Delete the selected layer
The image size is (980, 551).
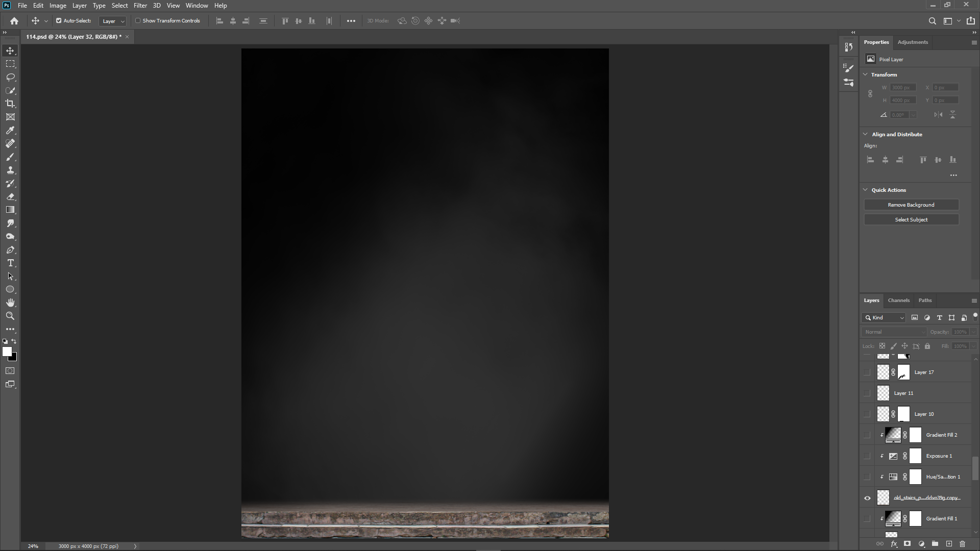(963, 544)
